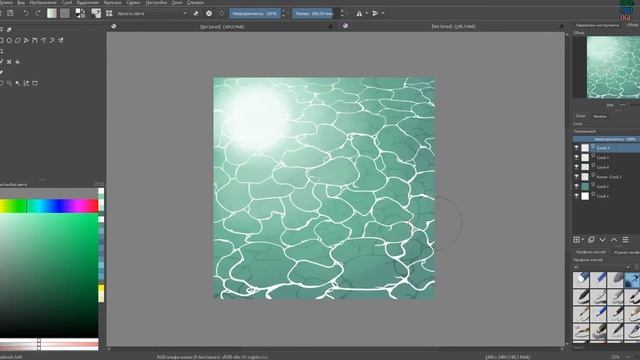Open the gradient picker in the toolbar

click(x=52, y=13)
